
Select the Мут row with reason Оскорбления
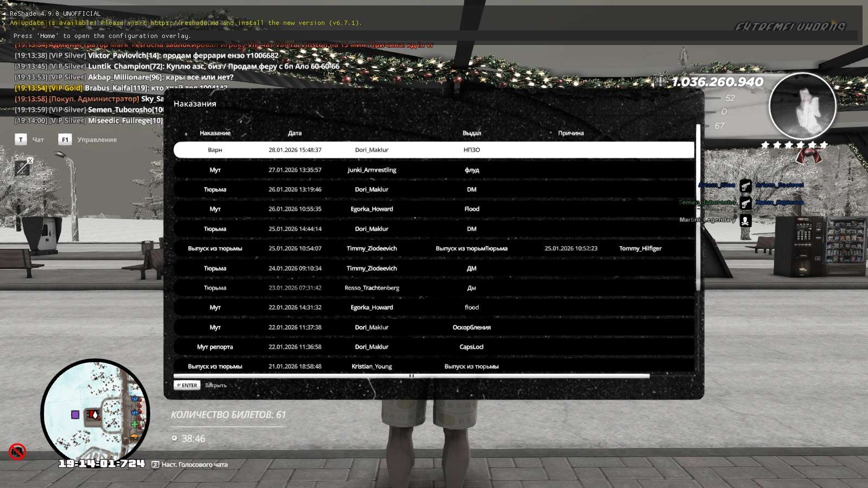[433, 328]
